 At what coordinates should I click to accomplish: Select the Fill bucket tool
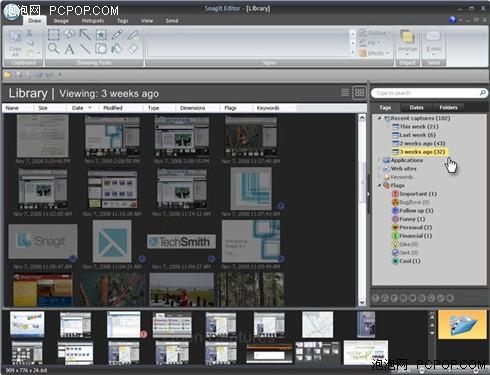tap(117, 49)
